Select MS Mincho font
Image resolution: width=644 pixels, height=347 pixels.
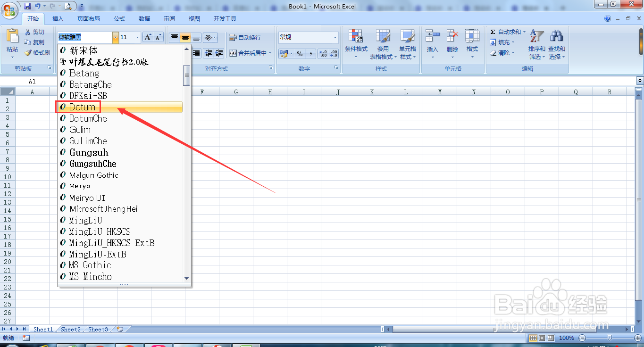(120, 277)
